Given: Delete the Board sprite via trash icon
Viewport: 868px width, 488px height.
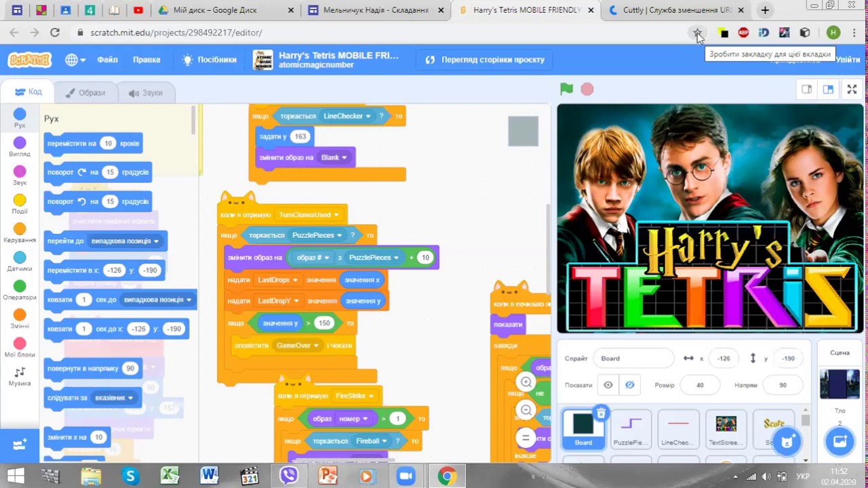Looking at the screenshot, I should click(601, 413).
